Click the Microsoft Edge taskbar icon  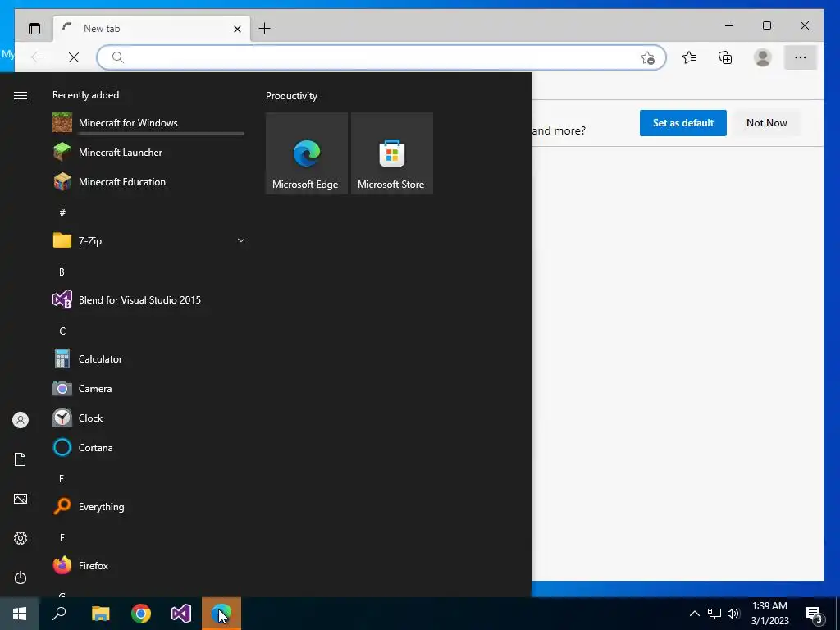coord(221,614)
